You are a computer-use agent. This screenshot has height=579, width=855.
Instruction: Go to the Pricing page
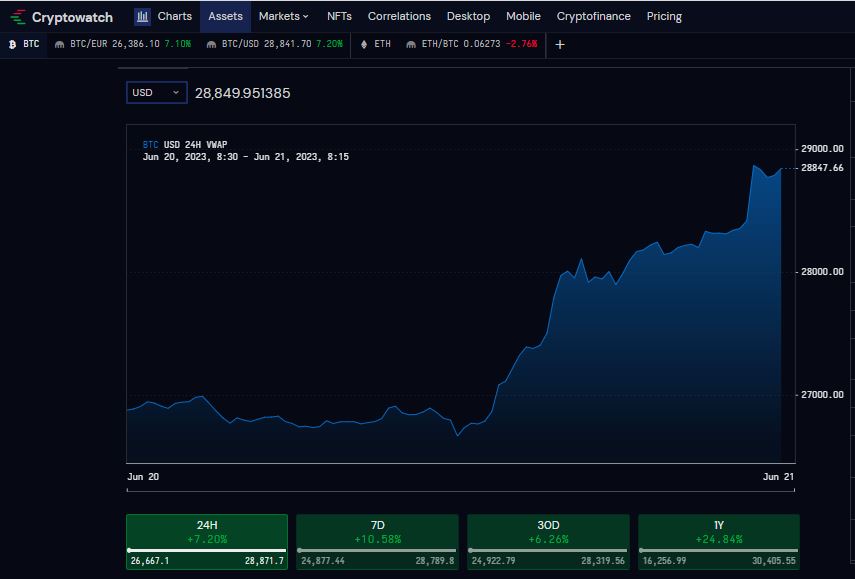coord(664,16)
